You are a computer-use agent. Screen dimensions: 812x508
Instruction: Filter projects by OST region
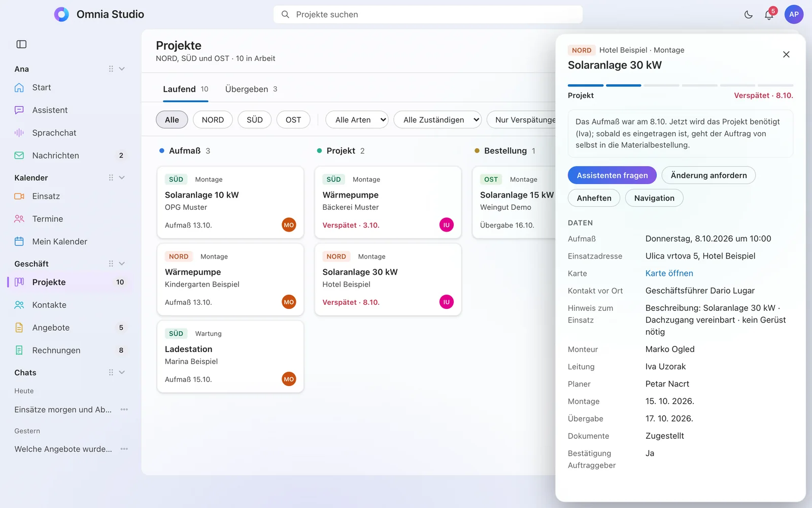pyautogui.click(x=293, y=120)
